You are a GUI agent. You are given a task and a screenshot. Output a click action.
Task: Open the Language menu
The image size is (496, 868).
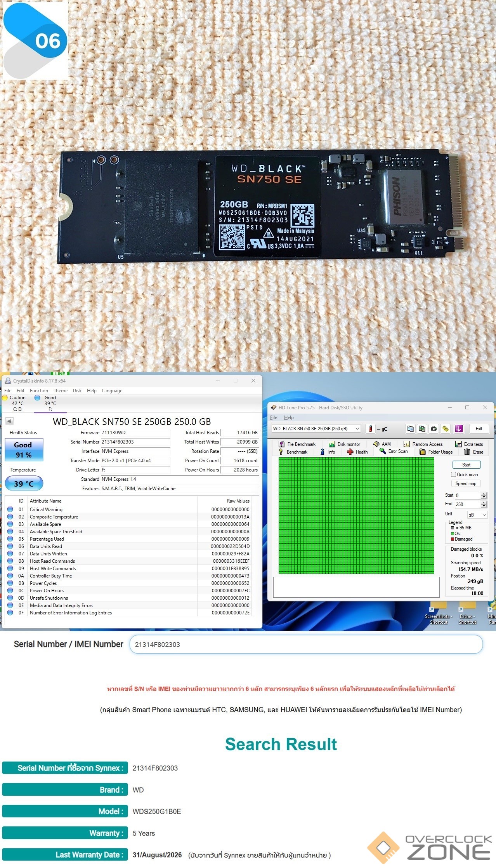click(112, 390)
